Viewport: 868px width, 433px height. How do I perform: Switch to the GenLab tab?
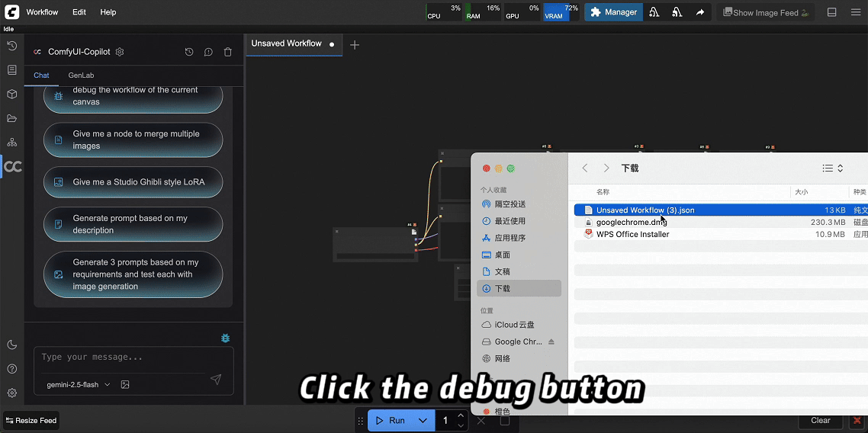[81, 75]
